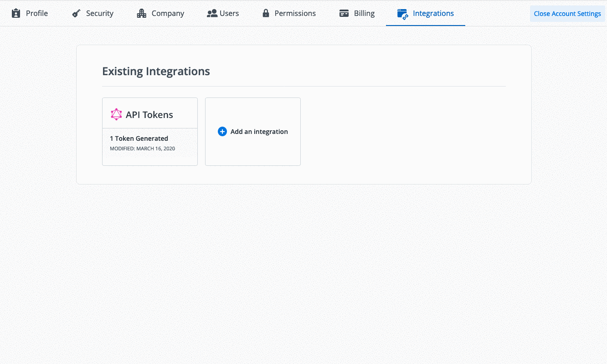This screenshot has height=364, width=607.
Task: Click the pink GraphQL logo on API Tokens card
Action: (x=116, y=114)
